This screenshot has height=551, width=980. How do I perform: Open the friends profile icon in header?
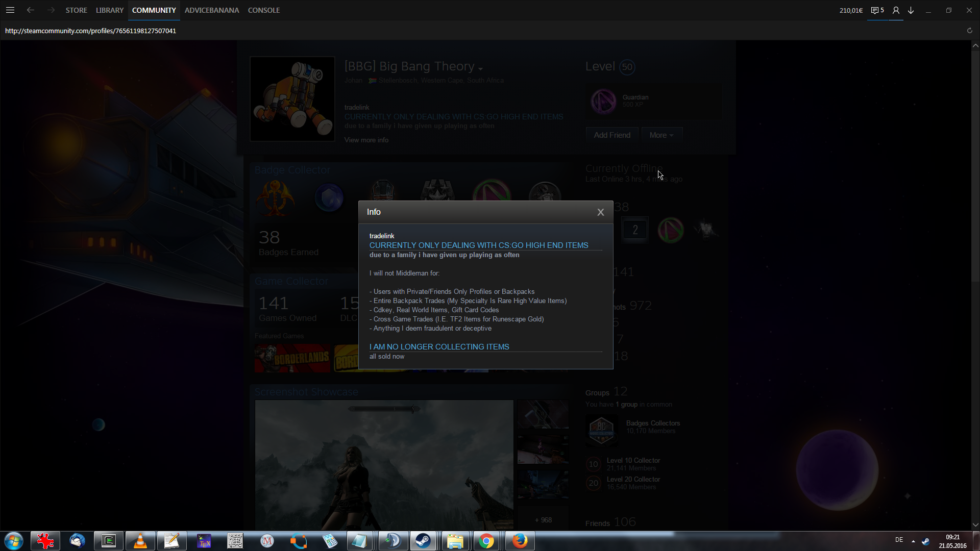[x=896, y=10]
